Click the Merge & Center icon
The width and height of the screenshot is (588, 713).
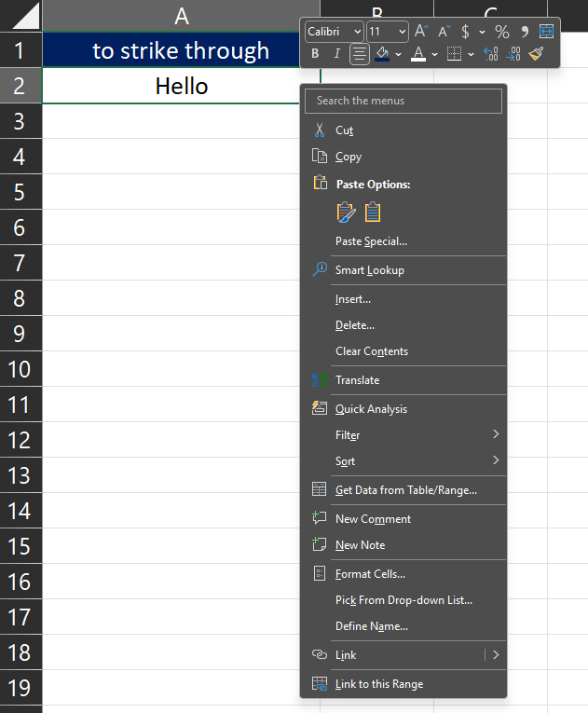[x=546, y=32]
